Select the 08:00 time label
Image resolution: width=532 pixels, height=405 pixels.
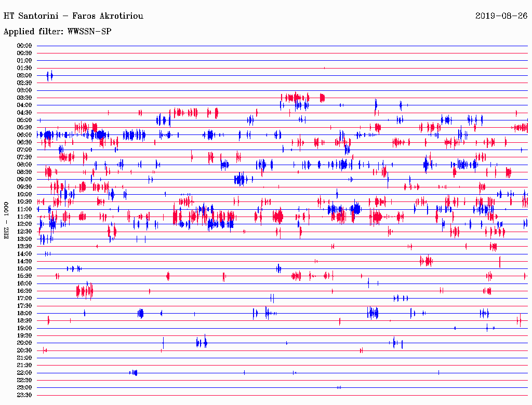tap(24, 165)
